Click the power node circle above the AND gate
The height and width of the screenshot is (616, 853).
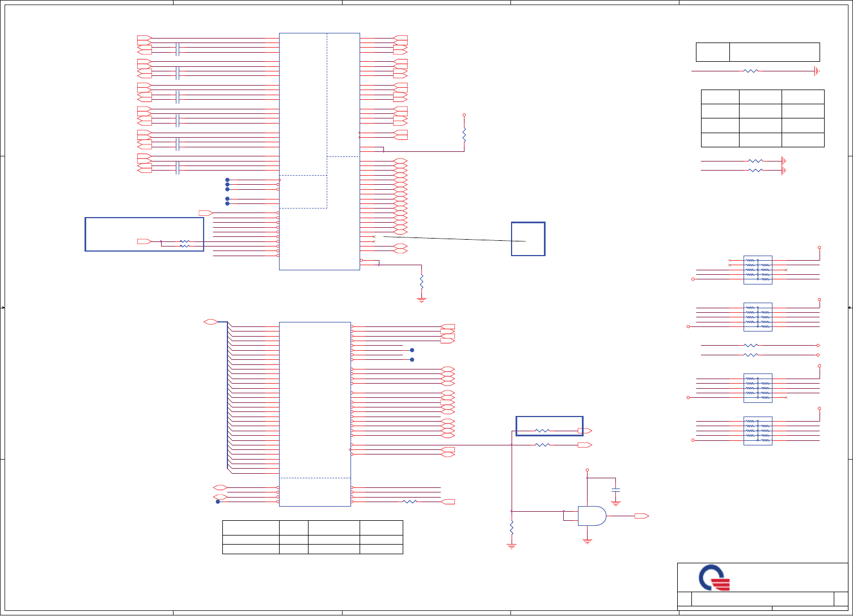pos(587,470)
